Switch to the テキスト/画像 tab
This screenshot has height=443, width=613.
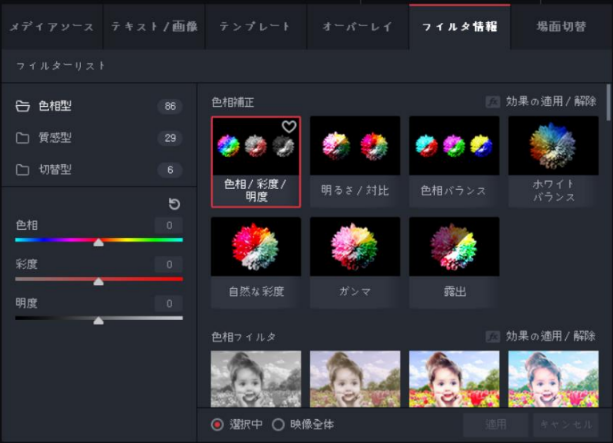coord(153,26)
